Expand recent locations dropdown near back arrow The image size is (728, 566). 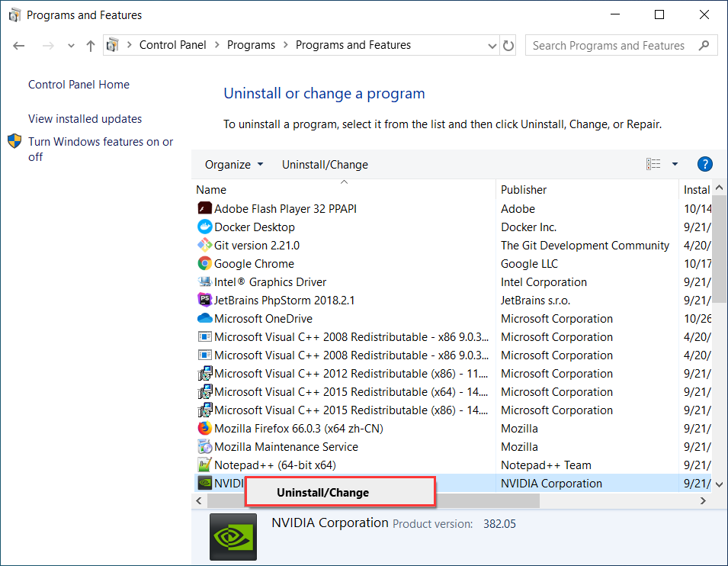(72, 46)
